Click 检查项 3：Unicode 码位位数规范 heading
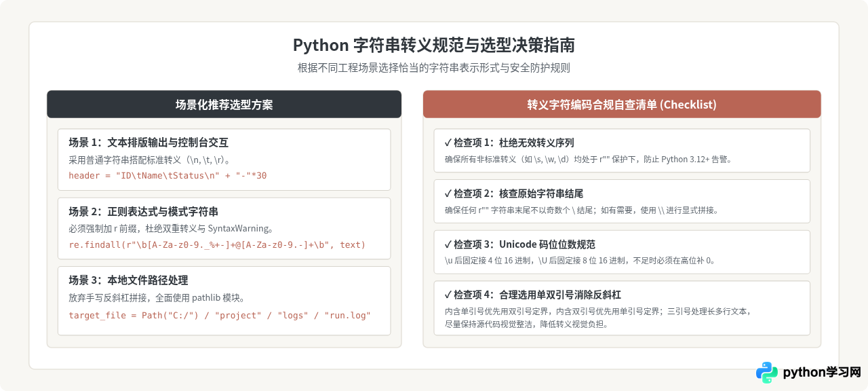The image size is (868, 391). click(x=520, y=244)
